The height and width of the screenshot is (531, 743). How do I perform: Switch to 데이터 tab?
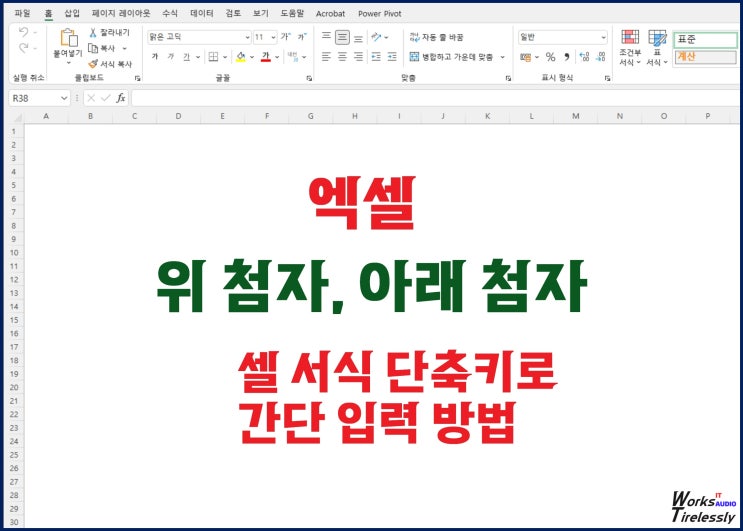click(x=202, y=13)
